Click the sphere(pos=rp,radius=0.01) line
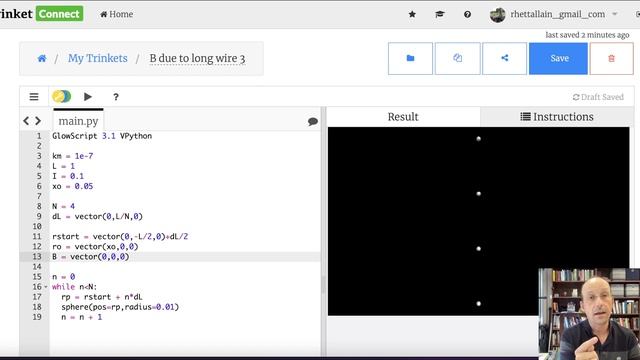Screen dimensions: 640x360 (120, 307)
